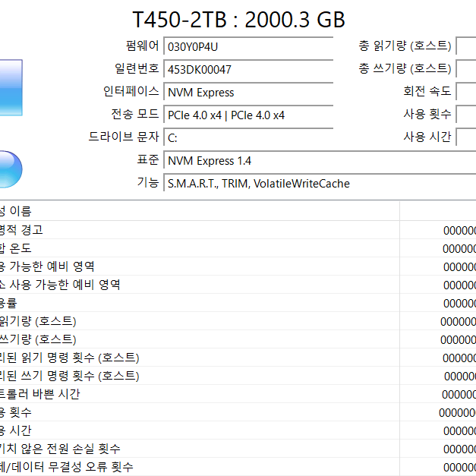This screenshot has width=476, height=476.
Task: Select the firmware field showing 030Y0P4U
Action: [247, 47]
